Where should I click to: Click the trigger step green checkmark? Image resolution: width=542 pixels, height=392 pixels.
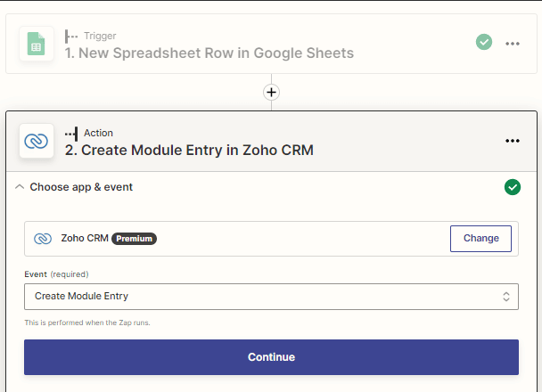pyautogui.click(x=484, y=42)
